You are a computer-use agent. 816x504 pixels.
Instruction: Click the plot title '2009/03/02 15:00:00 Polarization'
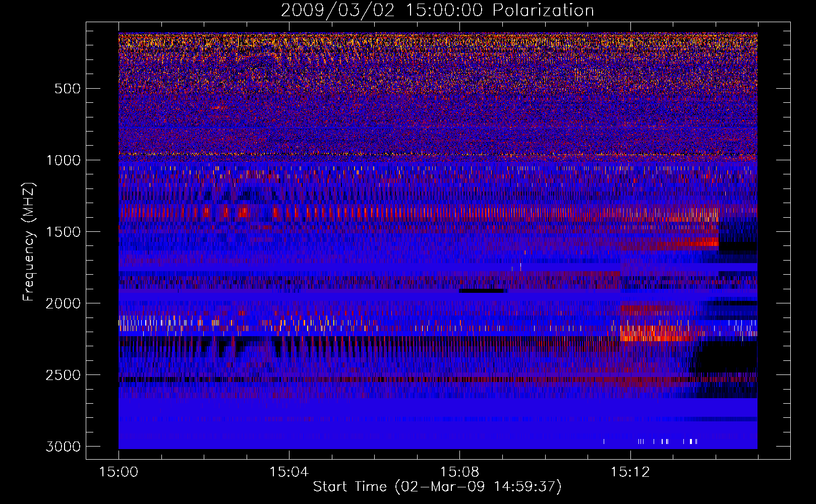pyautogui.click(x=437, y=10)
